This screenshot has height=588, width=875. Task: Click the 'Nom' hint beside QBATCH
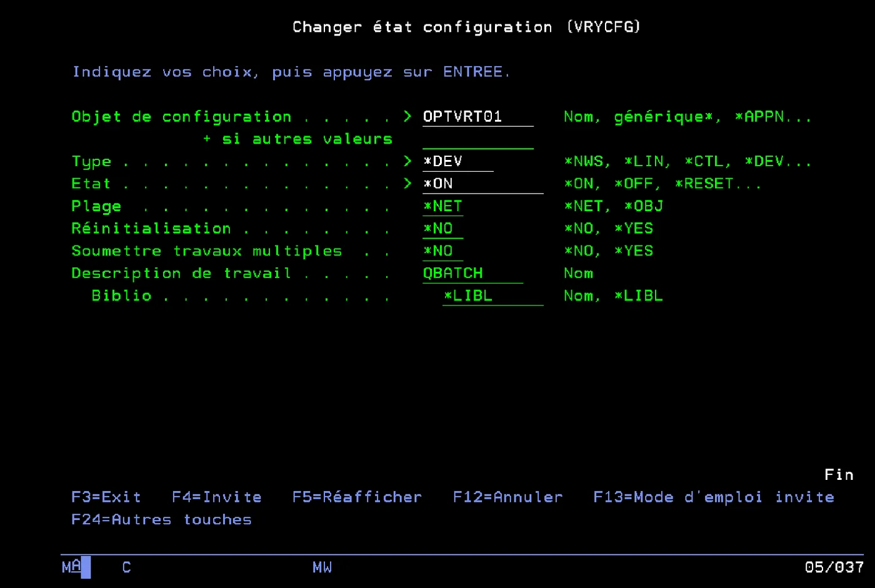click(578, 274)
